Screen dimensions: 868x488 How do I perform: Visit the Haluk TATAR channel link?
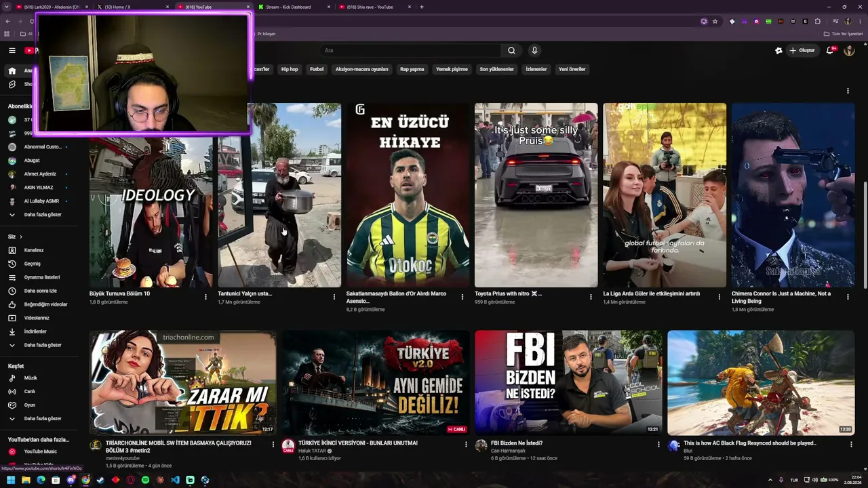click(313, 451)
